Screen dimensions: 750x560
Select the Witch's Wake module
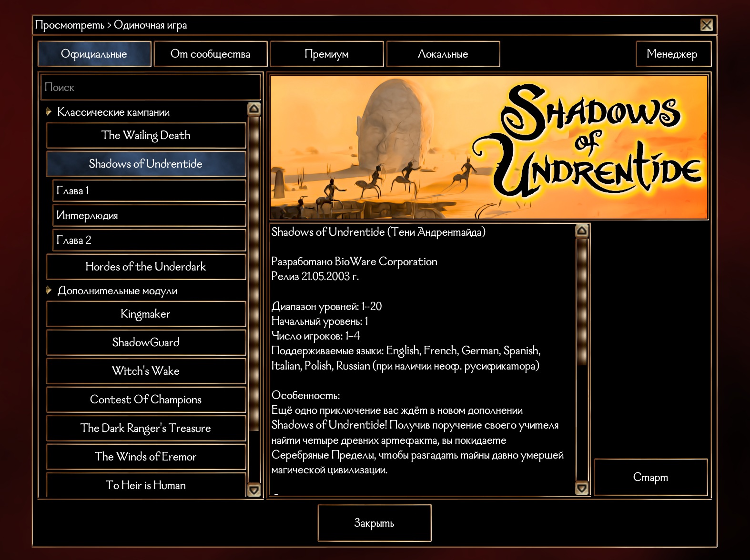click(146, 371)
